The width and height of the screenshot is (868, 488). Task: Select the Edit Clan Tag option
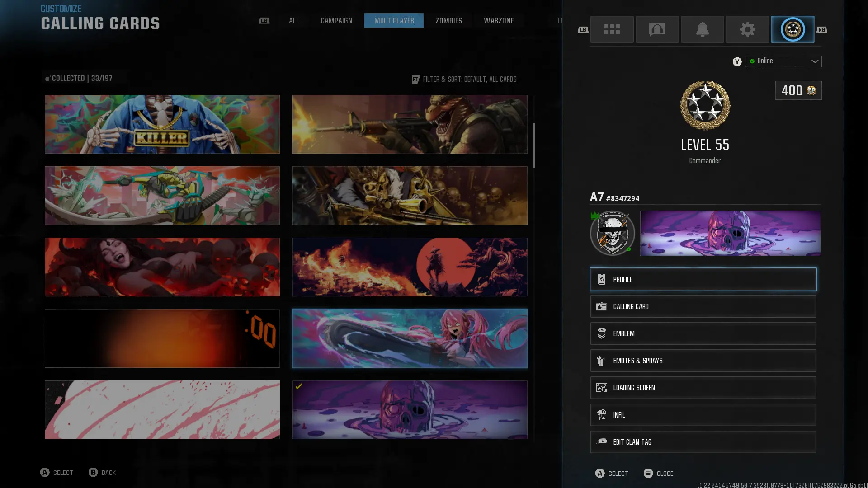click(x=703, y=442)
